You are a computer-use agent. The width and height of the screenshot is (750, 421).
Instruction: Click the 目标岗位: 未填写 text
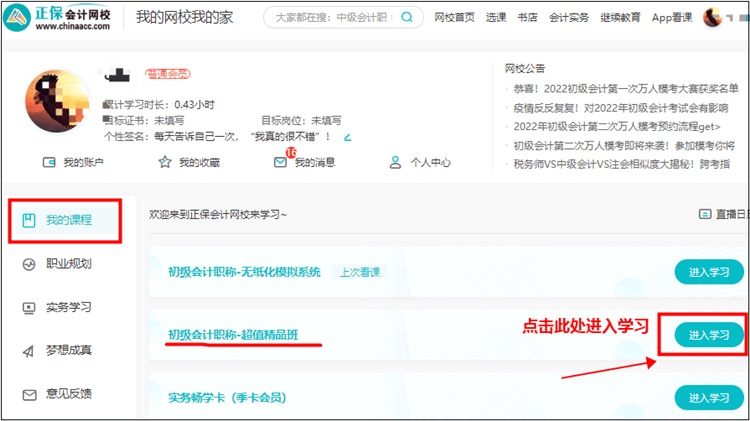point(301,121)
